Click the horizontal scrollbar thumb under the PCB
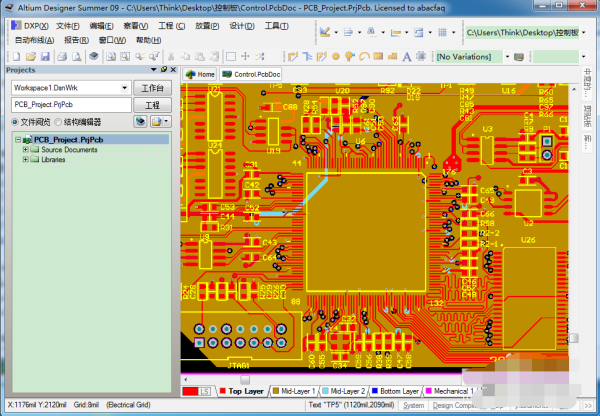This screenshot has height=416, width=600. pos(245,380)
